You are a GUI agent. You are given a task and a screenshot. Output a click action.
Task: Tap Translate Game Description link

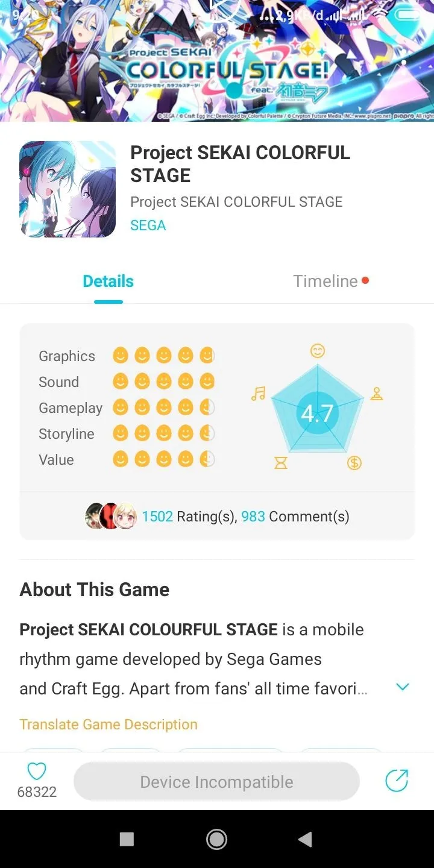108,725
